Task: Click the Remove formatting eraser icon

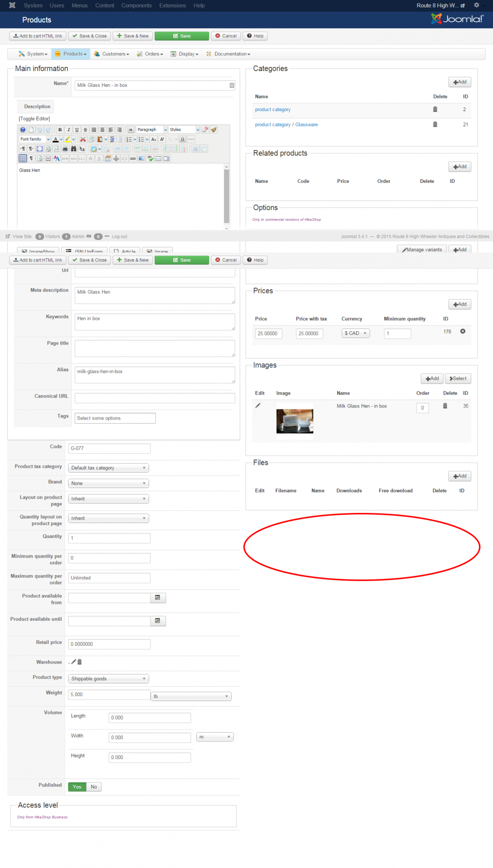Action: pos(205,130)
